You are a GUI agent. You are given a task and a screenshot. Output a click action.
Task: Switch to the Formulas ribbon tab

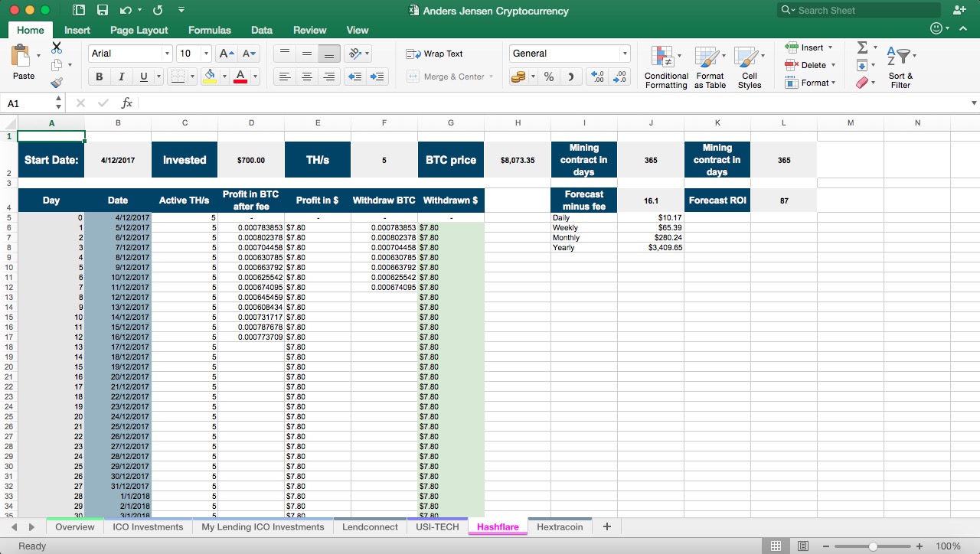click(209, 30)
